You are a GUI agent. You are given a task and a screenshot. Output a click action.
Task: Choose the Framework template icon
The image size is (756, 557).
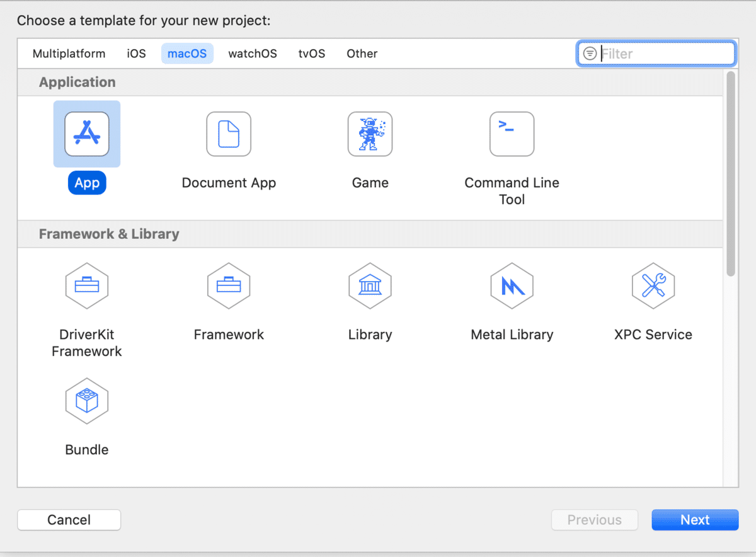[229, 286]
